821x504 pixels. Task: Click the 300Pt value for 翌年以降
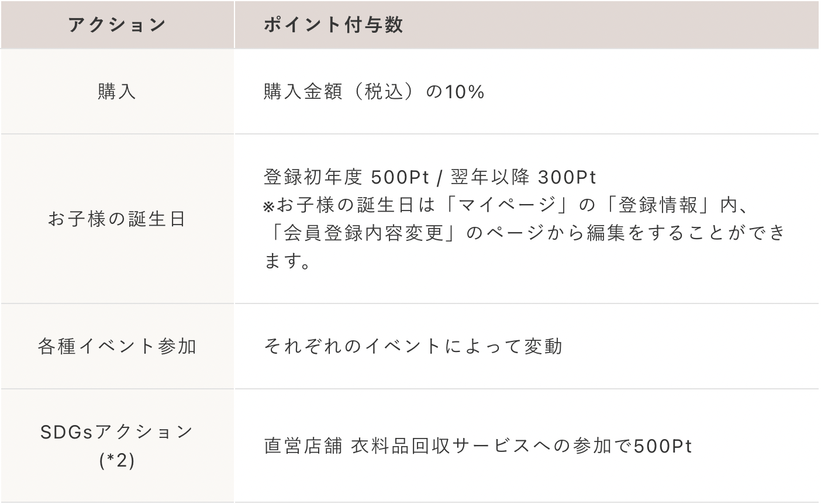pos(567,177)
